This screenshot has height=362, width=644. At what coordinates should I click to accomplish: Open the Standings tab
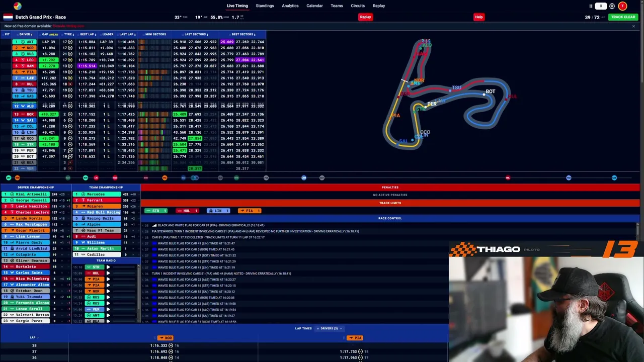(265, 6)
